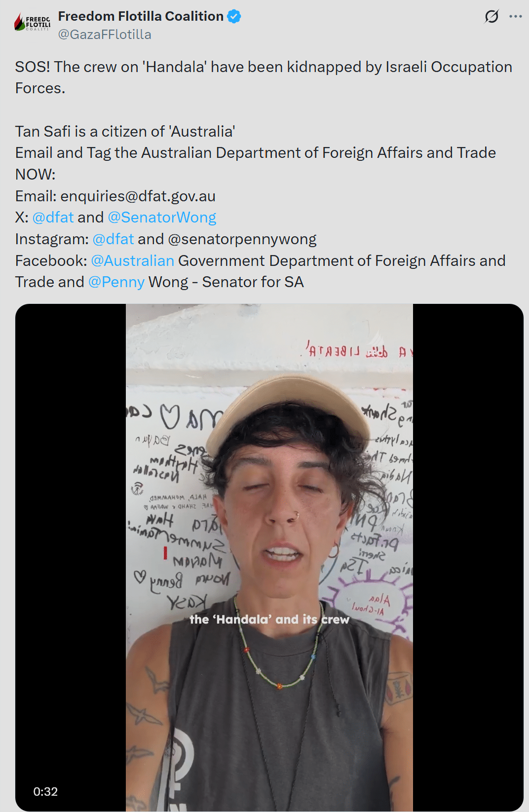Screen dimensions: 529x812
Task: Click the 0:32 video duration label
Action: pos(45,791)
